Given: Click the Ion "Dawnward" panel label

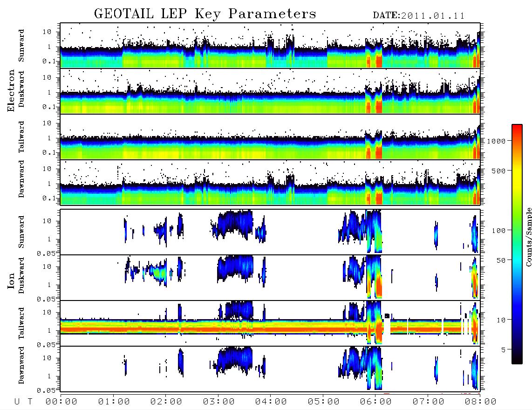Looking at the screenshot, I should pyautogui.click(x=21, y=365).
